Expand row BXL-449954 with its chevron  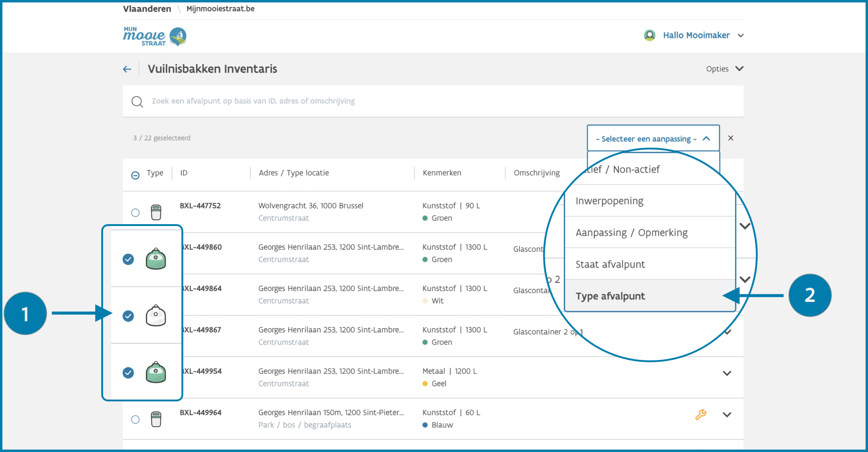tap(727, 373)
